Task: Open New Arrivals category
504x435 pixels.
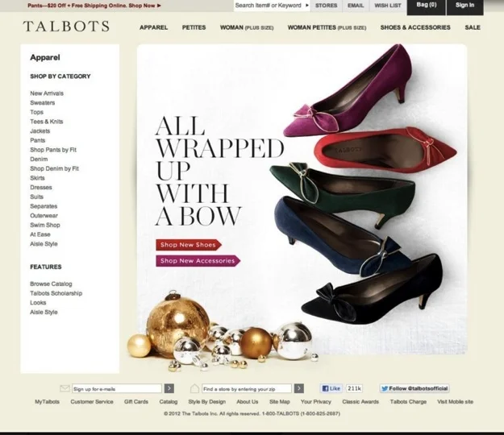Action: point(47,93)
